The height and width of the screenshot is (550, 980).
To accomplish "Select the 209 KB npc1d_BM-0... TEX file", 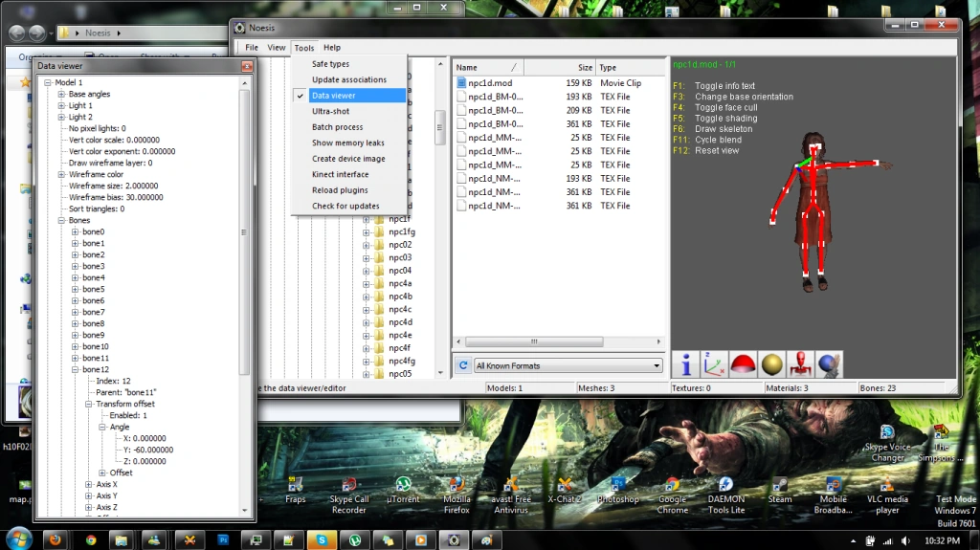I will click(x=559, y=110).
